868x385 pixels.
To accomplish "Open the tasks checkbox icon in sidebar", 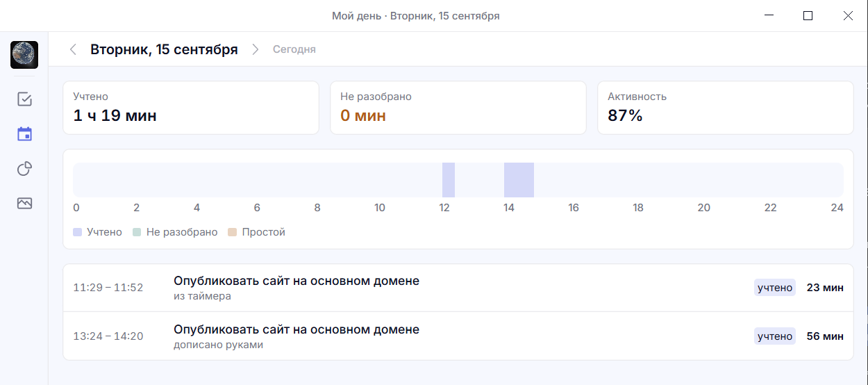I will [24, 99].
